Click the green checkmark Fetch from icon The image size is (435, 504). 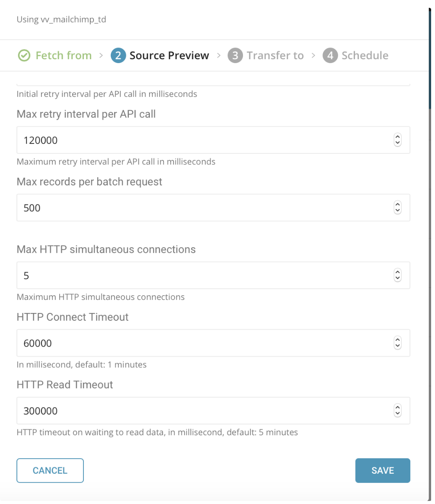tap(24, 56)
